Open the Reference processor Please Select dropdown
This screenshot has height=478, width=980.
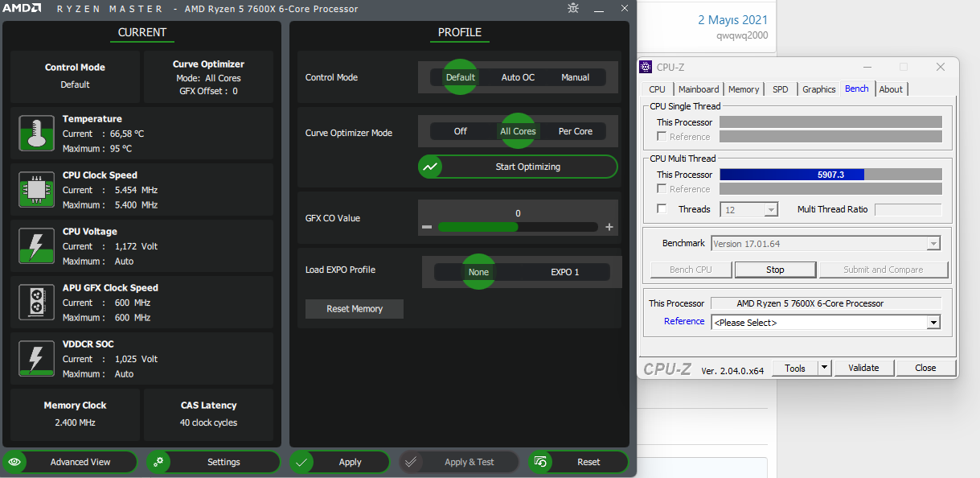(933, 323)
